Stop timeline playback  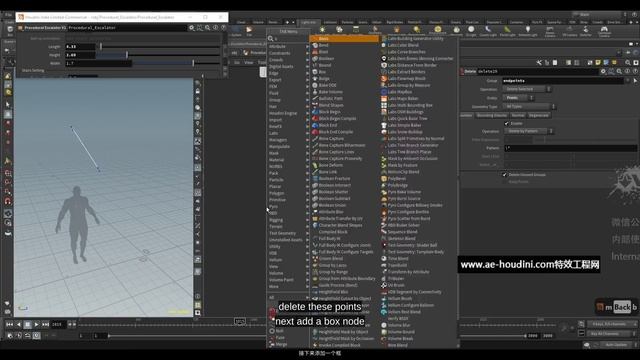(27, 324)
